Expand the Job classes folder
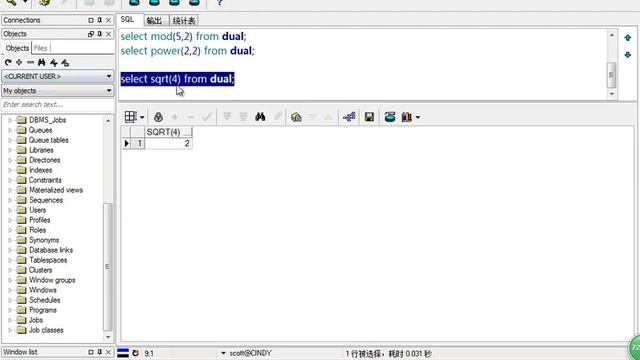The width and height of the screenshot is (640, 360). 10,330
